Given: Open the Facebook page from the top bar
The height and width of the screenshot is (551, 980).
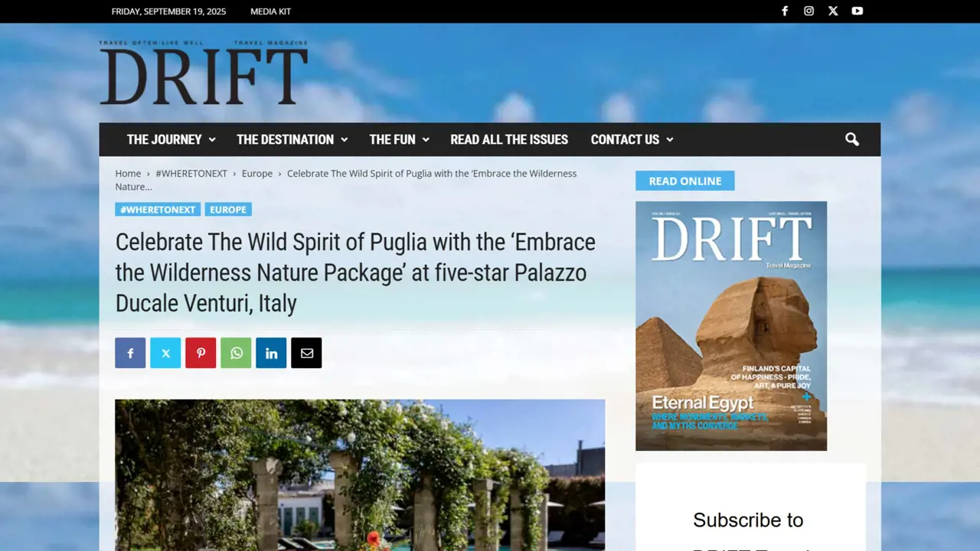Looking at the screenshot, I should (785, 11).
